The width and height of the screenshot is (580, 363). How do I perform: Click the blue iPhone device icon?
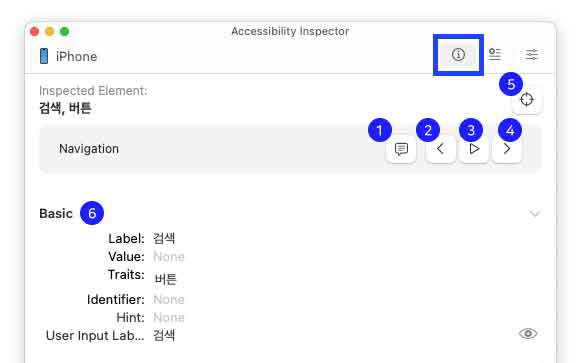[x=44, y=56]
